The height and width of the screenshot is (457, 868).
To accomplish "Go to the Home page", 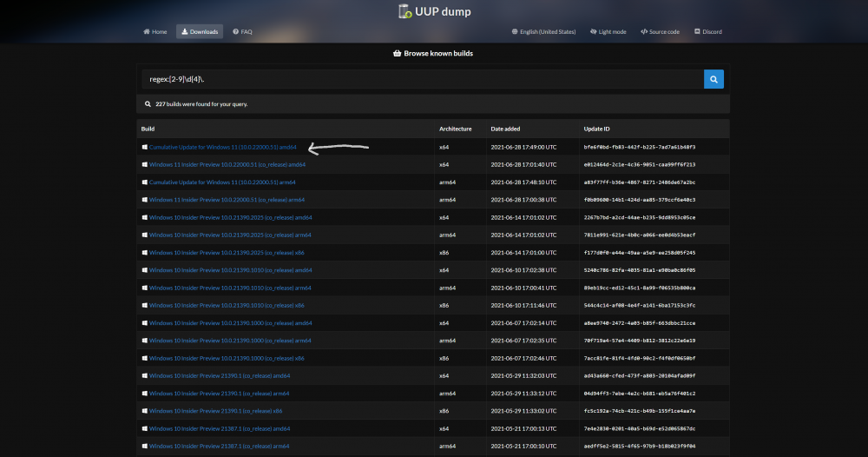I will point(155,31).
